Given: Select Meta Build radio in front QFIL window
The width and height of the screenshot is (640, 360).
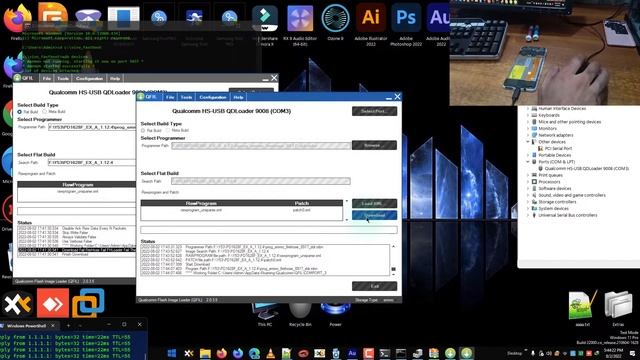Looking at the screenshot, I should click(x=167, y=130).
